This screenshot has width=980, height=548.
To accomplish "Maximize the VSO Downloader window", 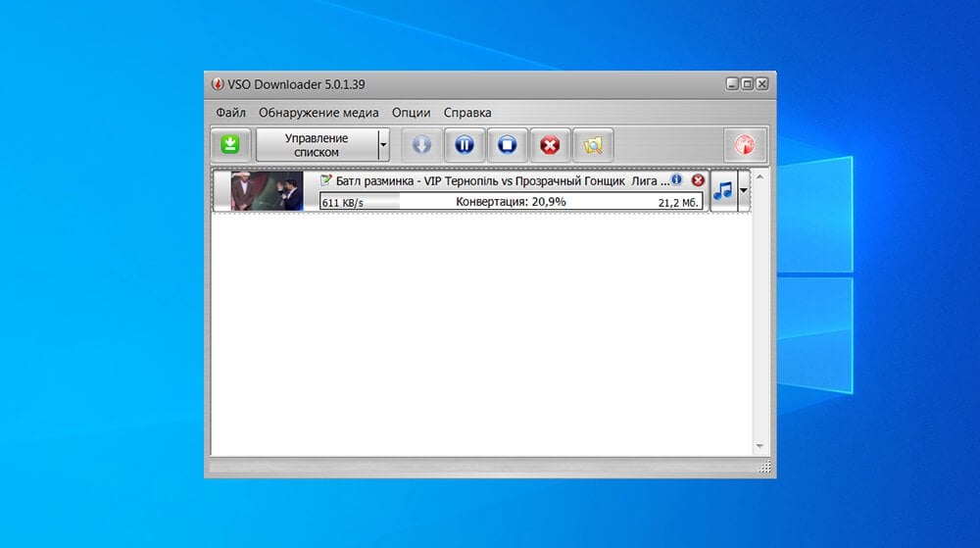I will coord(747,83).
